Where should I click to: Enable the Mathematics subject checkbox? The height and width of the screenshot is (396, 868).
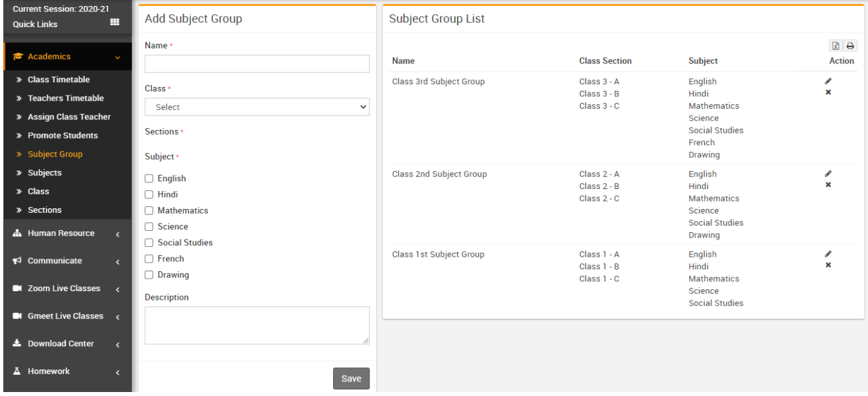[149, 210]
